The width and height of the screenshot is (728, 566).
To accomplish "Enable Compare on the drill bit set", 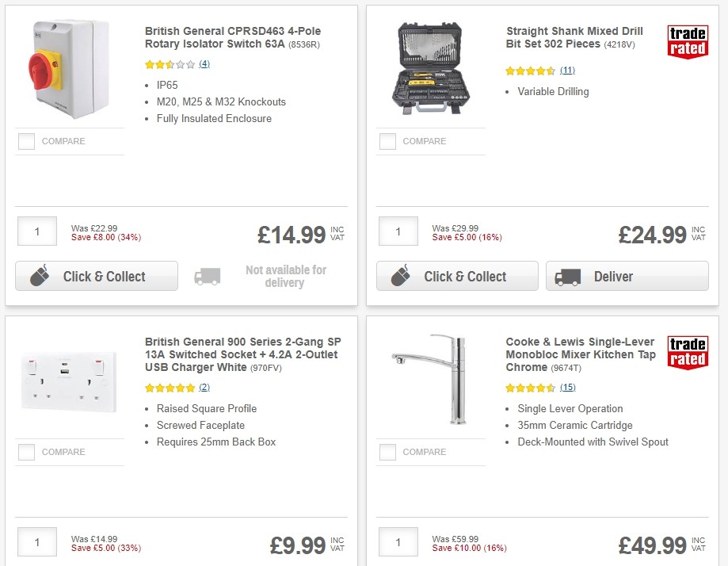I will (387, 141).
